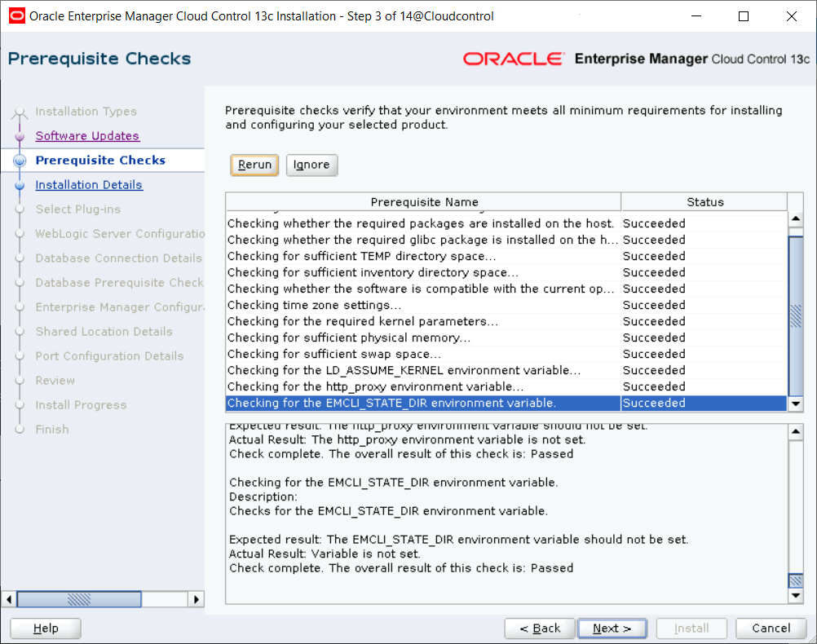This screenshot has height=644, width=817.
Task: Select the time zone settings check row
Action: 506,305
